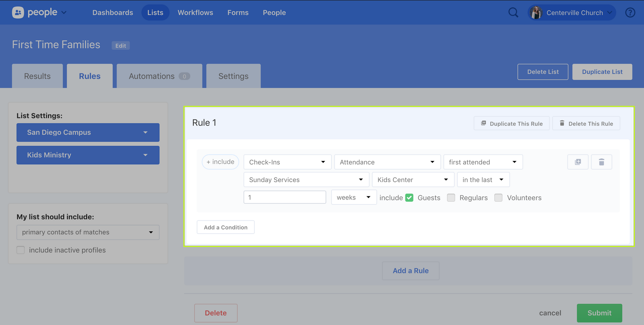Click the Centerville Church profile avatar
This screenshot has width=644, height=325.
click(x=536, y=13)
